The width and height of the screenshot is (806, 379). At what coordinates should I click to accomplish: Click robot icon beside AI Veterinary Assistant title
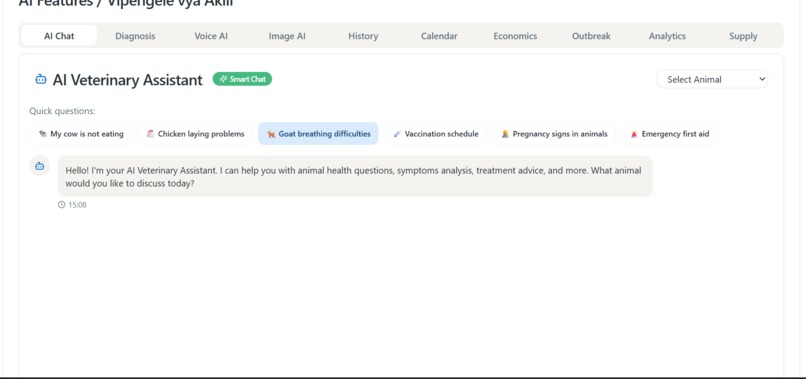tap(41, 80)
